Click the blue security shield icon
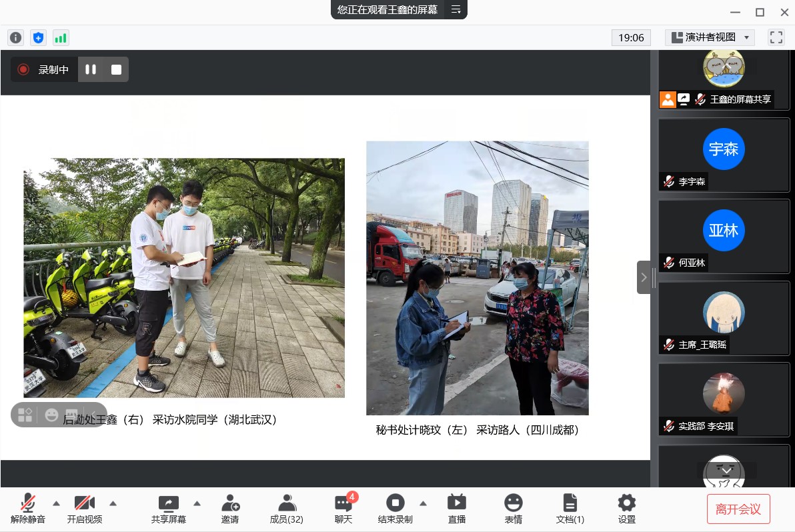 [38, 38]
